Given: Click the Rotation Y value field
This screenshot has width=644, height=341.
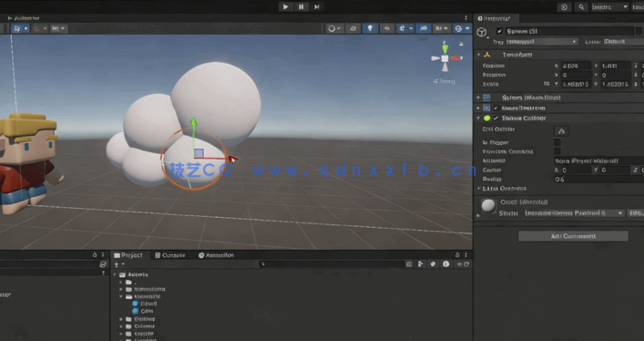Looking at the screenshot, I should coord(616,75).
